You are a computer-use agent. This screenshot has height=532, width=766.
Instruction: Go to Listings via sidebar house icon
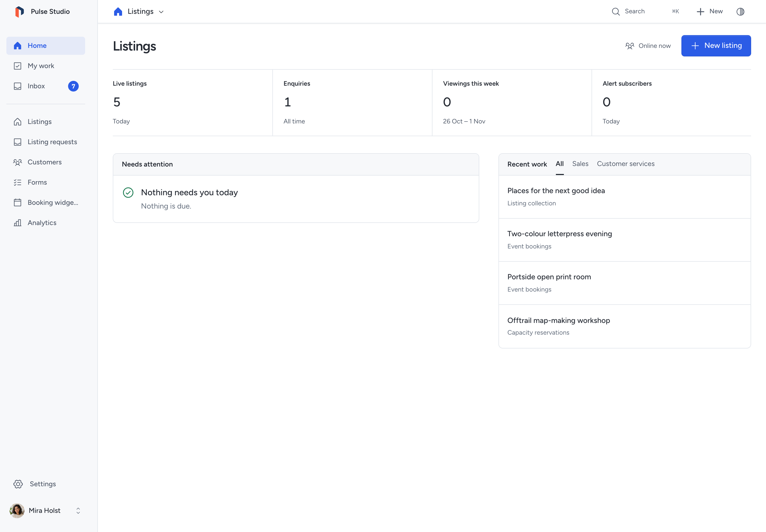pos(18,122)
